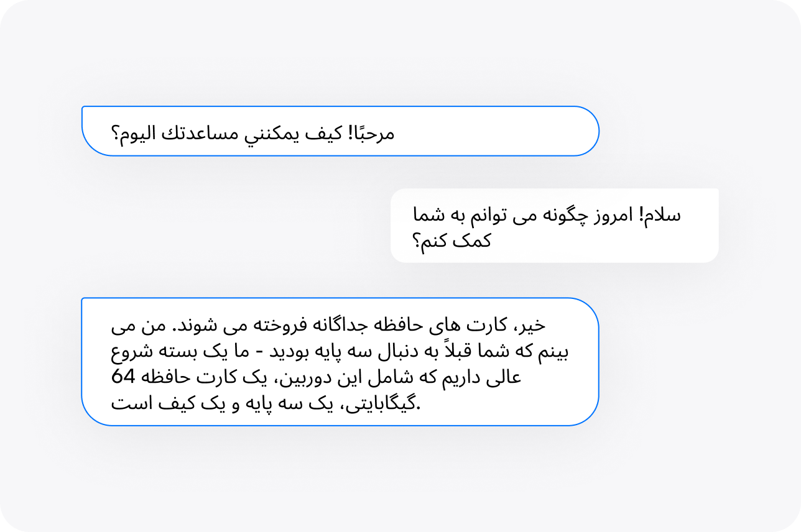Click the phrase کمک کنم؟ in the reply bubble

452,241
